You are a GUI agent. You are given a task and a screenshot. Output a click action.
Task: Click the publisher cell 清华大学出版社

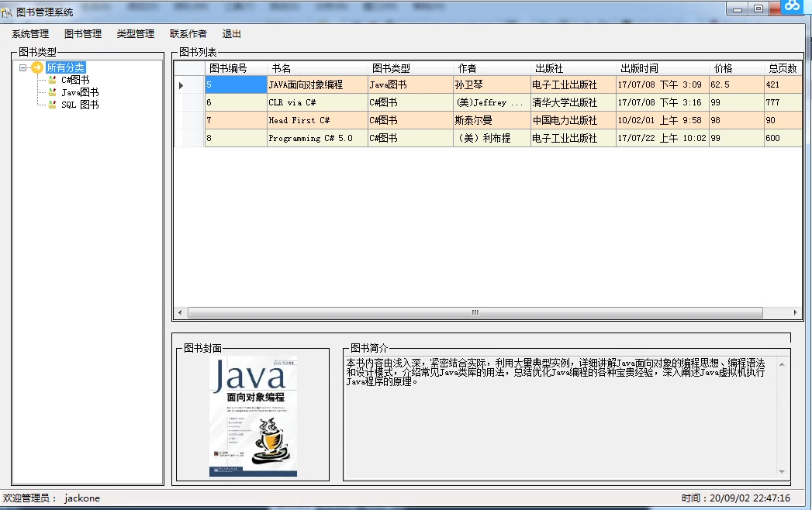click(x=573, y=102)
